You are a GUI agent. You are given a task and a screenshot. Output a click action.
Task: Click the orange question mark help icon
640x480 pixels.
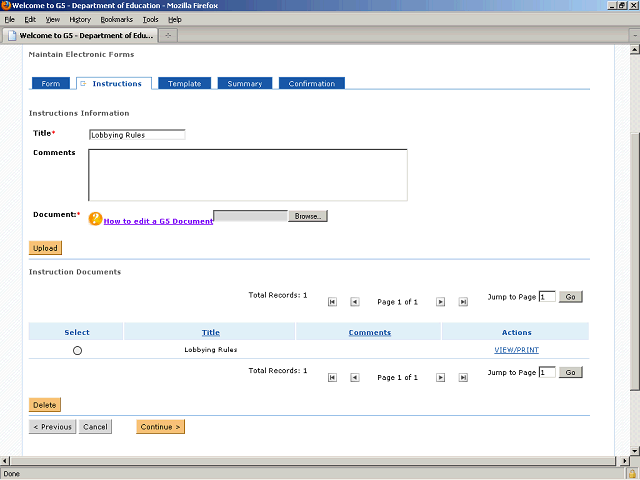click(x=95, y=219)
